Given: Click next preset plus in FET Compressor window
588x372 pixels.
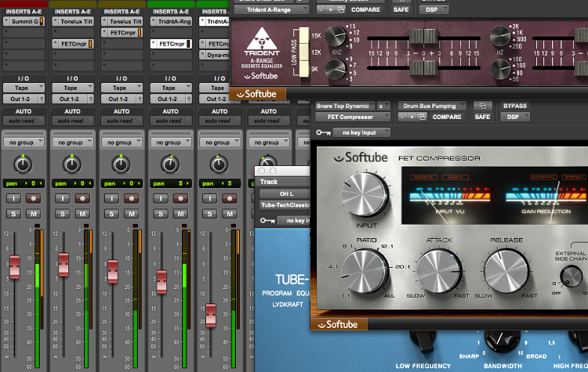Looking at the screenshot, I should coord(412,117).
